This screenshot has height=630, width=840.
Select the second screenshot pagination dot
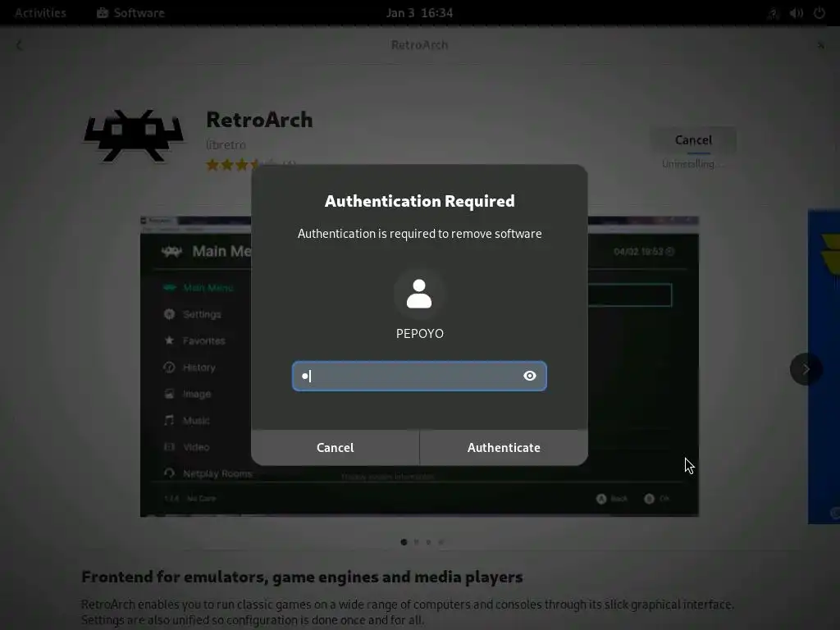coord(416,542)
